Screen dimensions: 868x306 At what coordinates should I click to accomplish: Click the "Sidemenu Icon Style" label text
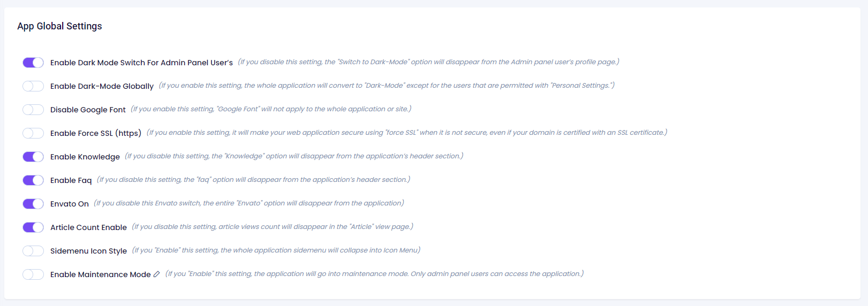(88, 251)
